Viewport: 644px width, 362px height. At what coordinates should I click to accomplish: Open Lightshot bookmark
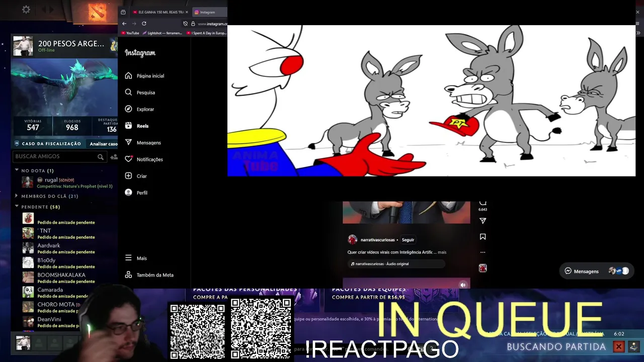(162, 33)
